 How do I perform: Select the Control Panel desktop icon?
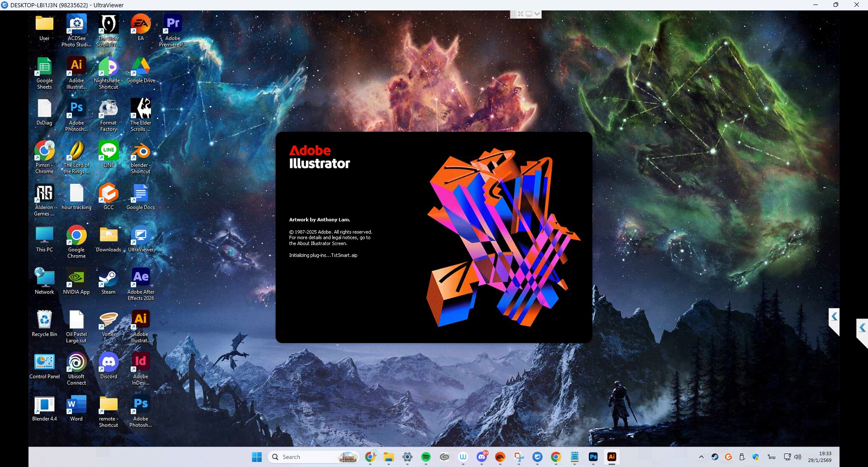(44, 366)
